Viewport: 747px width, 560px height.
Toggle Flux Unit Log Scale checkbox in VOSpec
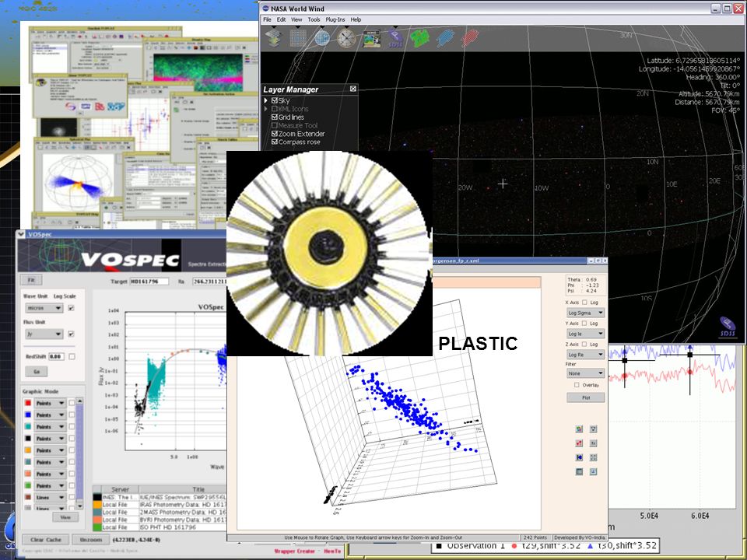pyautogui.click(x=71, y=334)
